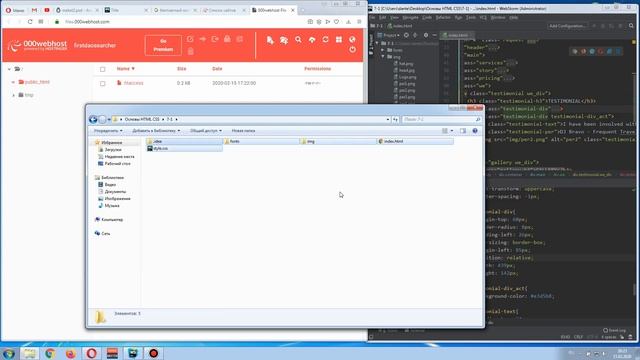This screenshot has width=640, height=360.
Task: Open the Добавить в библиотеку dropdown
Action: pyautogui.click(x=156, y=131)
